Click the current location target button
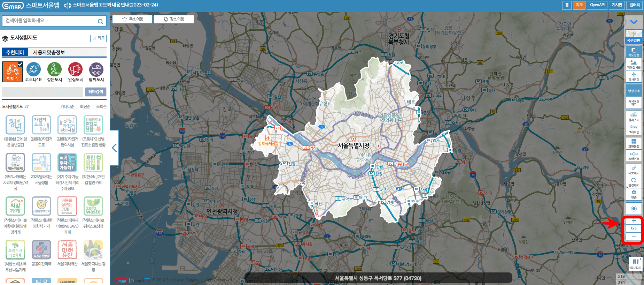The image size is (644, 285). pos(634,209)
